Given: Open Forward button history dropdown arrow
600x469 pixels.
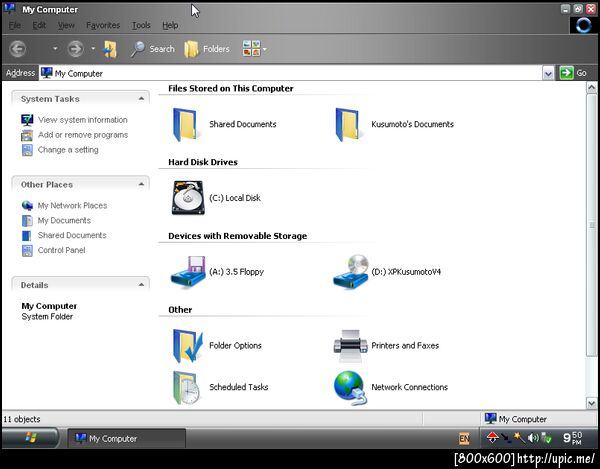Looking at the screenshot, I should (x=93, y=49).
